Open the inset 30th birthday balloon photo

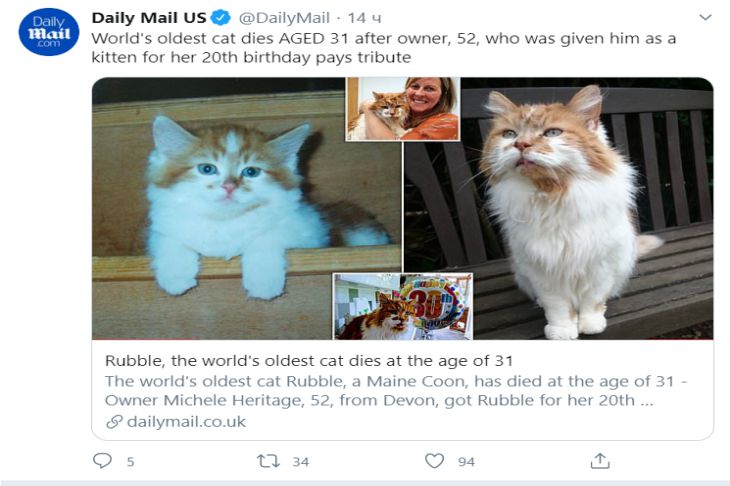[x=403, y=306]
